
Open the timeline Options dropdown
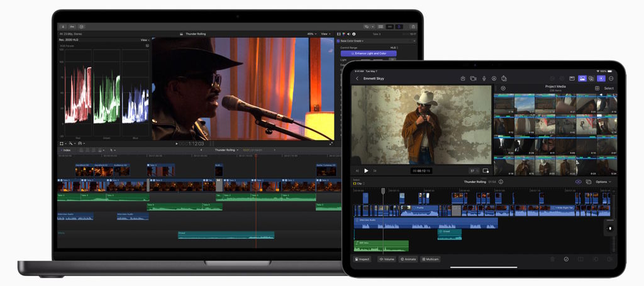pos(602,182)
